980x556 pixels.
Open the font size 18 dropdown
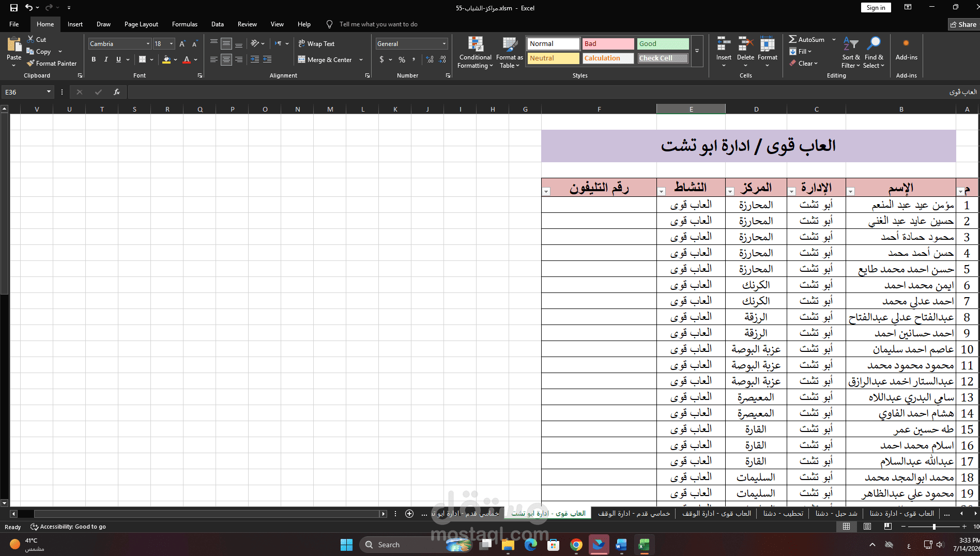click(171, 44)
